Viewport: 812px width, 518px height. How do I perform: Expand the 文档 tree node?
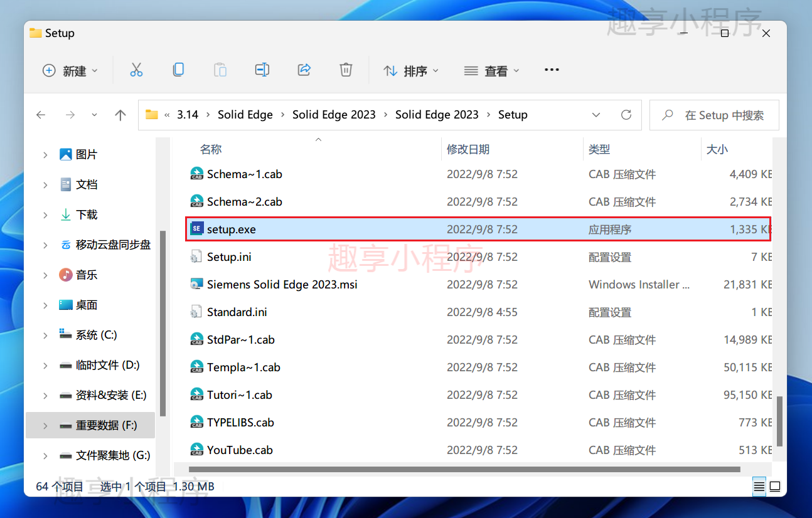(45, 184)
